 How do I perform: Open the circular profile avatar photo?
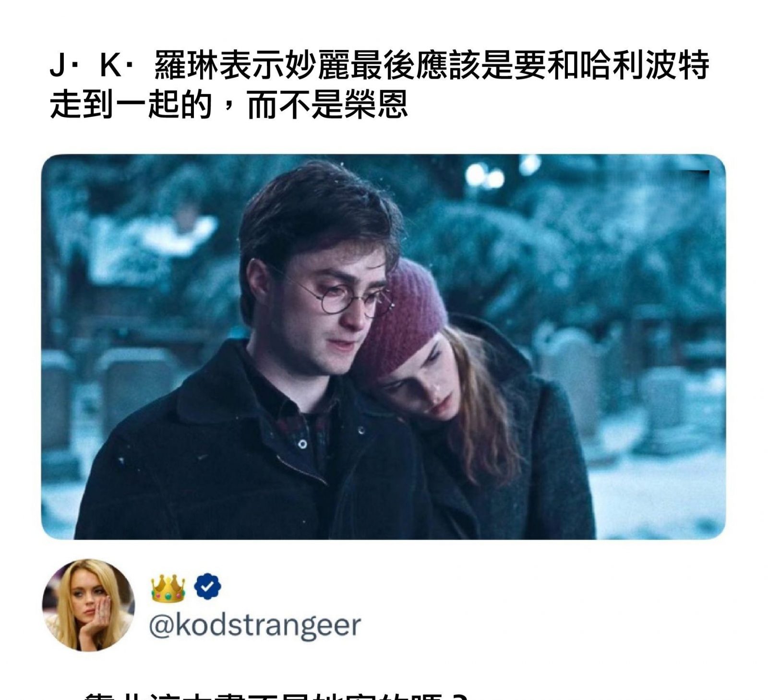click(x=88, y=605)
